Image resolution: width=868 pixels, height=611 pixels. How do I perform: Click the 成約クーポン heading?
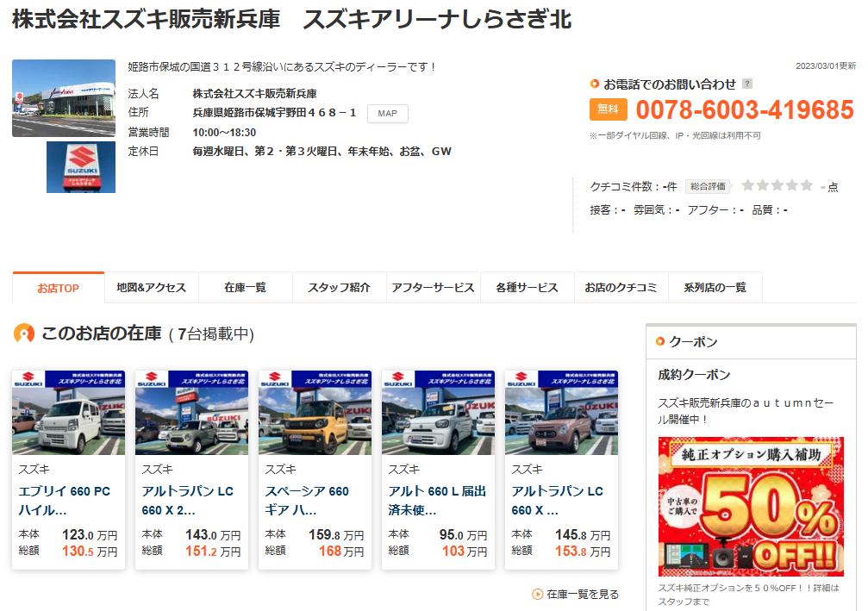click(694, 375)
